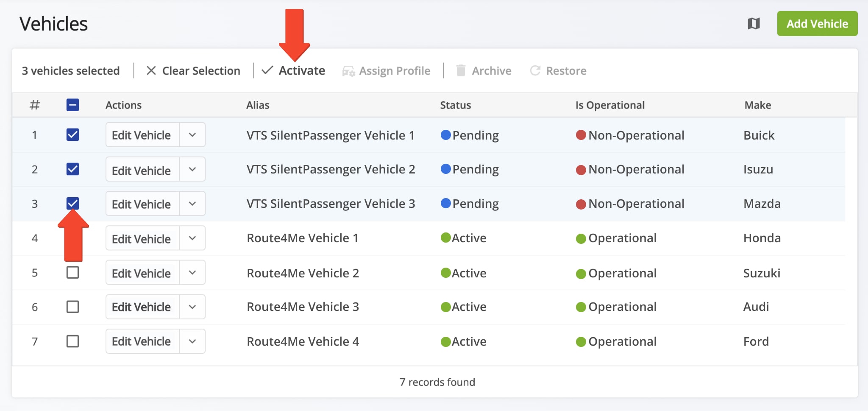Click Operational text in Audi row
The image size is (868, 411).
pos(623,307)
